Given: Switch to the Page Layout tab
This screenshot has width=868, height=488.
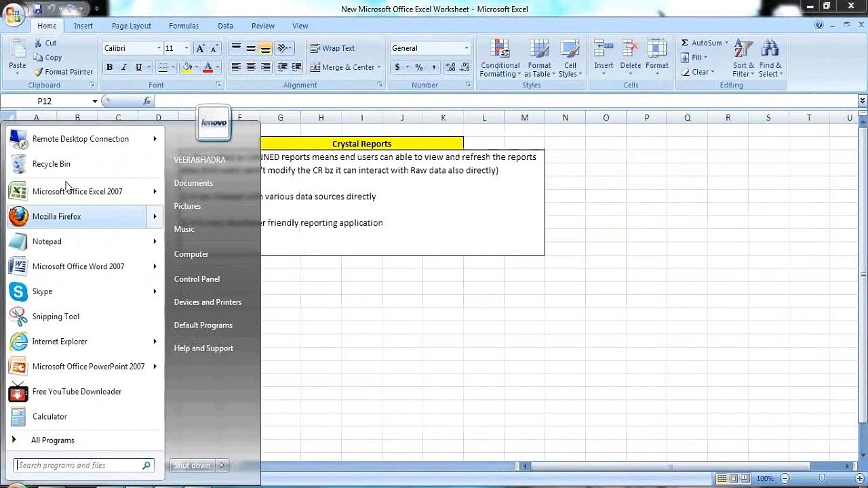Looking at the screenshot, I should (x=132, y=26).
